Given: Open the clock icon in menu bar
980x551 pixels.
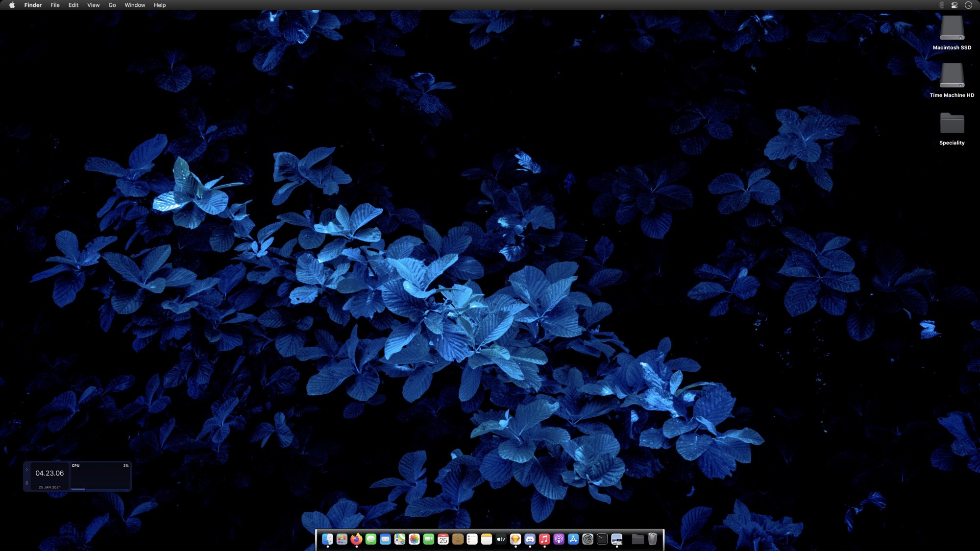Looking at the screenshot, I should point(968,5).
